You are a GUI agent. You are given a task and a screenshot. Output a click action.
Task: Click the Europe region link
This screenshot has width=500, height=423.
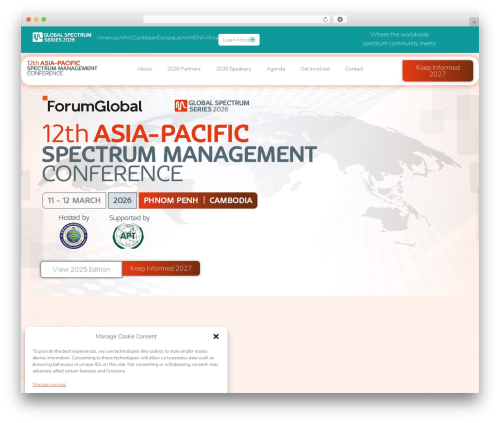(166, 38)
